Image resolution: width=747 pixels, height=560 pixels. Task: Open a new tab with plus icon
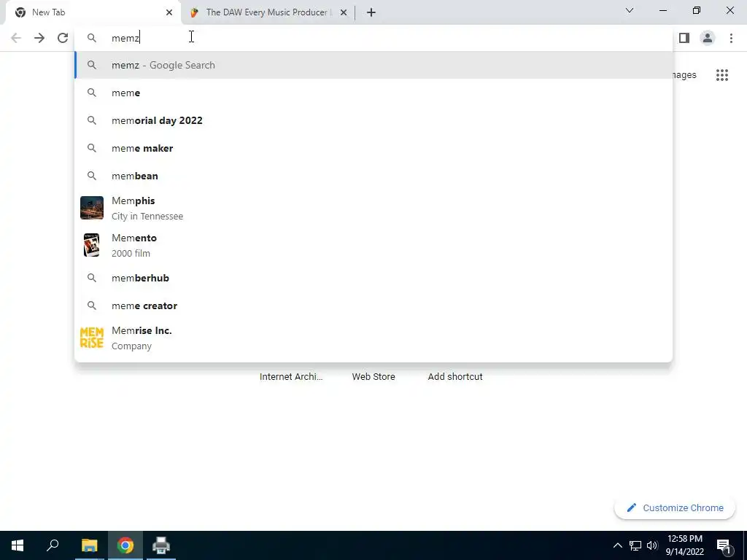coord(371,12)
